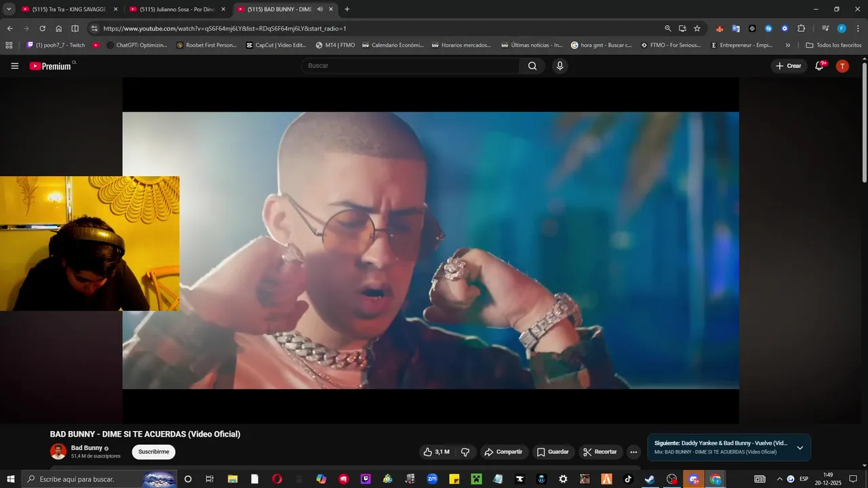This screenshot has width=868, height=488.
Task: Expand the Siguiente mix playlist chevron
Action: coord(800,448)
